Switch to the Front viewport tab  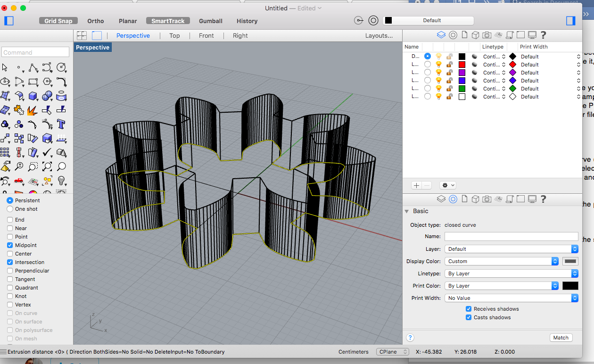pos(206,35)
